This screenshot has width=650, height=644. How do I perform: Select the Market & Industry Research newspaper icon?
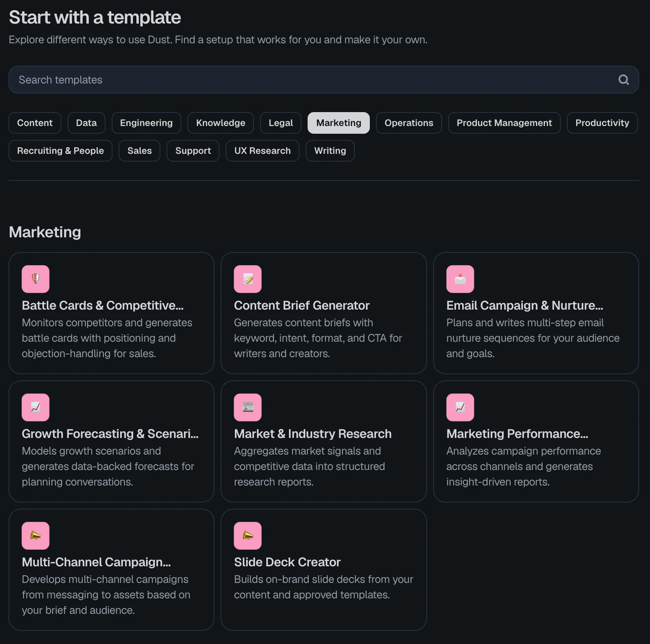point(247,407)
